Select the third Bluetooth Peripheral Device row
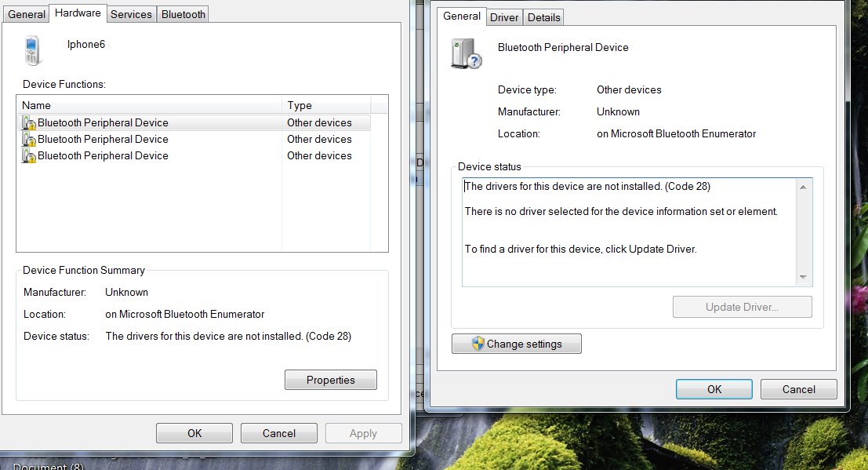 point(194,155)
